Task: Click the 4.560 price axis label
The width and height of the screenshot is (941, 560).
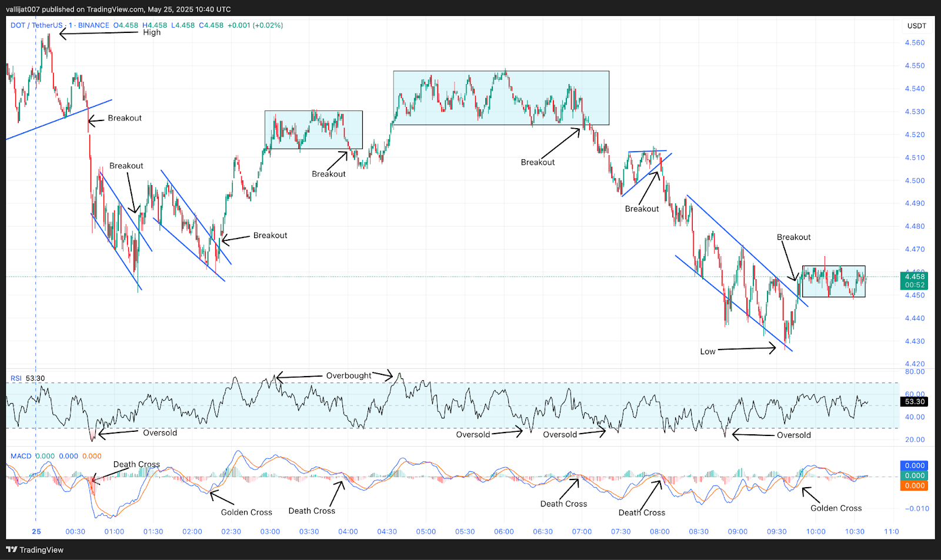Action: click(915, 43)
